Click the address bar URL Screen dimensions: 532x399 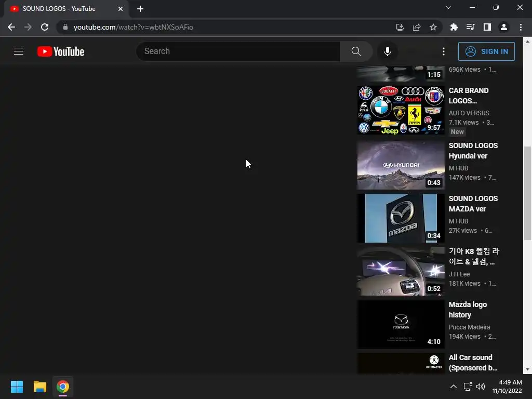134,27
